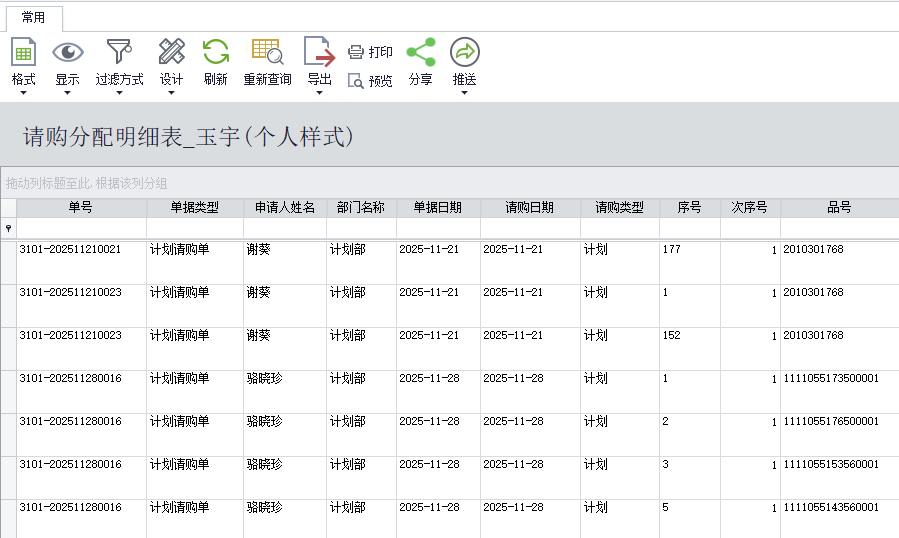Click the 单号 filter input cell
Viewport: 899px width, 538px height.
pyautogui.click(x=81, y=228)
